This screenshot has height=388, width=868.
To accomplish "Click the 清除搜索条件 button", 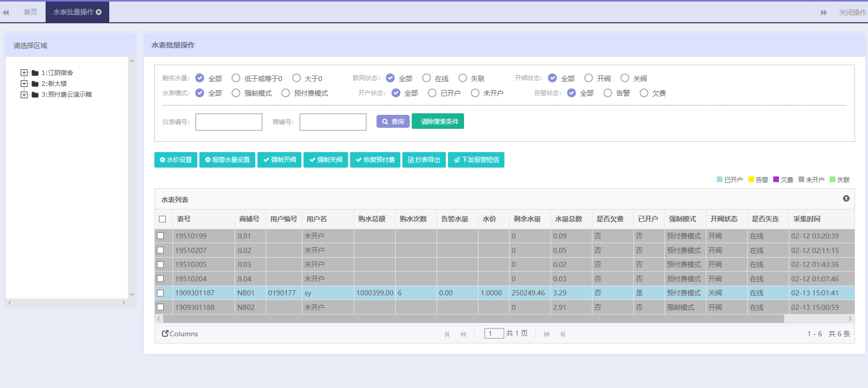I will tap(438, 122).
